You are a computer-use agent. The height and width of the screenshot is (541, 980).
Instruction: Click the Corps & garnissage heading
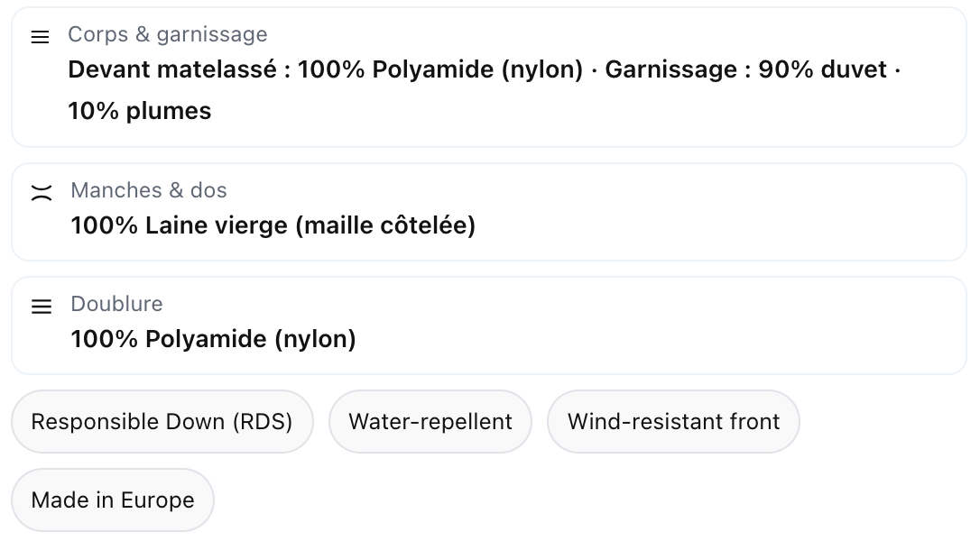(x=167, y=34)
